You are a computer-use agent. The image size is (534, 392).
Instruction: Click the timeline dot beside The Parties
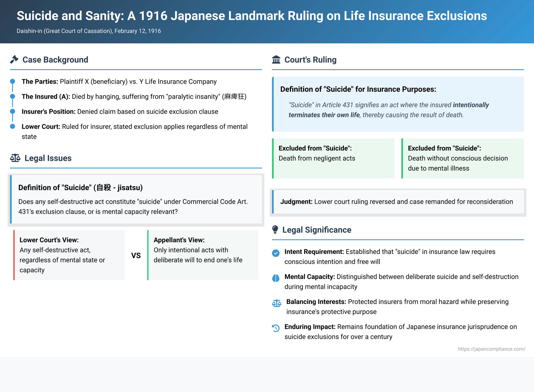[13, 81]
